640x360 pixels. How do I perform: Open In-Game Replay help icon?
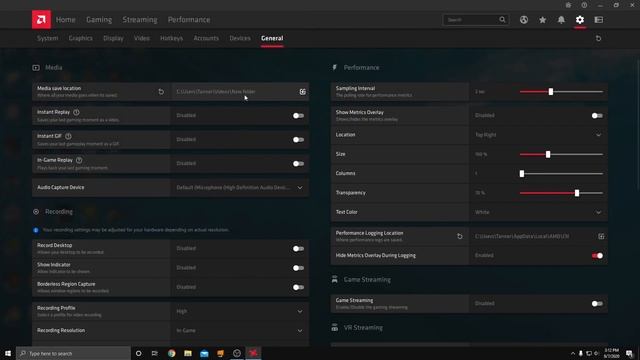79,160
